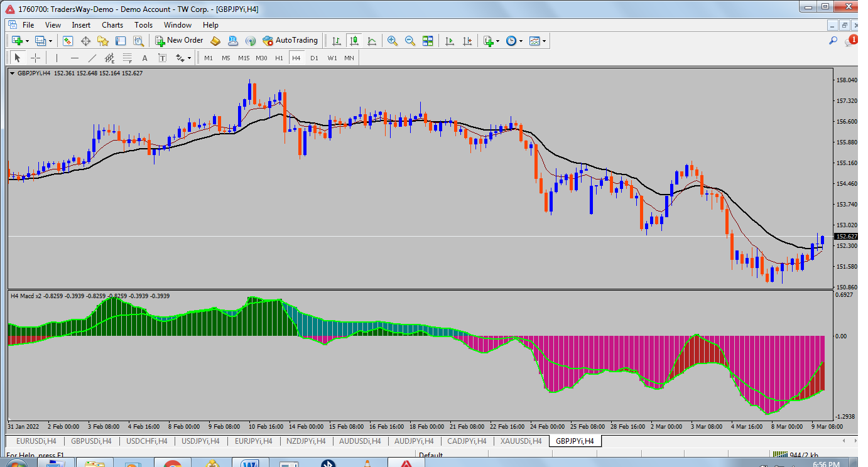Expand the Indicators list dropdown arrow
Screen dimensions: 868x467
[x=497, y=41]
